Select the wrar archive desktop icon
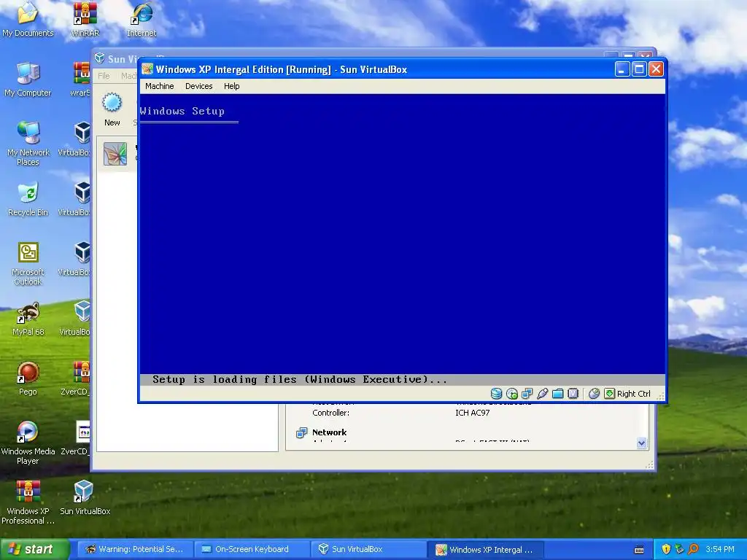The image size is (747, 560). [80, 79]
